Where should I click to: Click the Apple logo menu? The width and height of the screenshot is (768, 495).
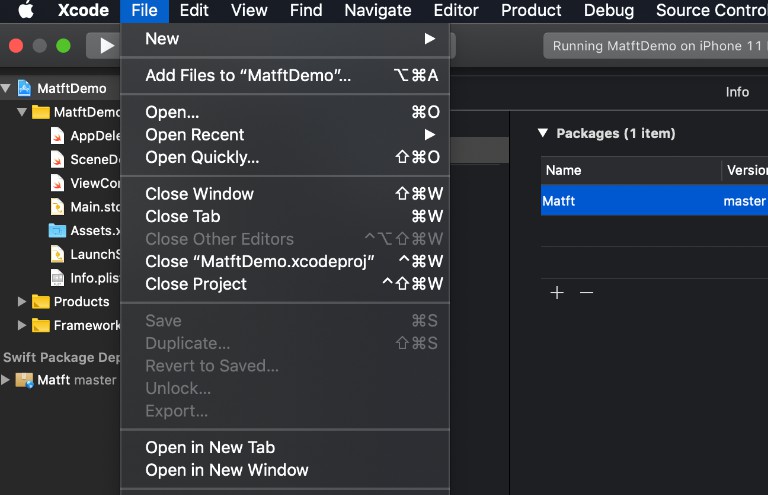point(26,11)
